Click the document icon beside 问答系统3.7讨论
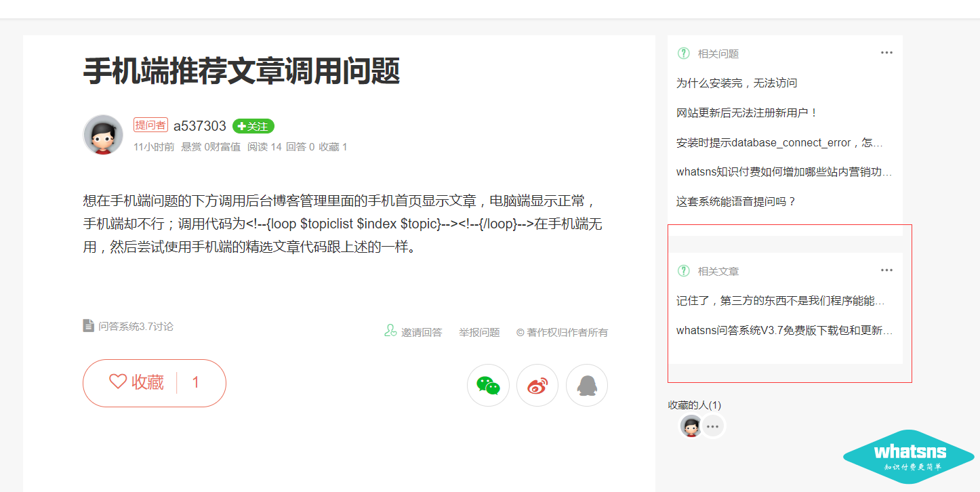The width and height of the screenshot is (980, 492). click(89, 326)
